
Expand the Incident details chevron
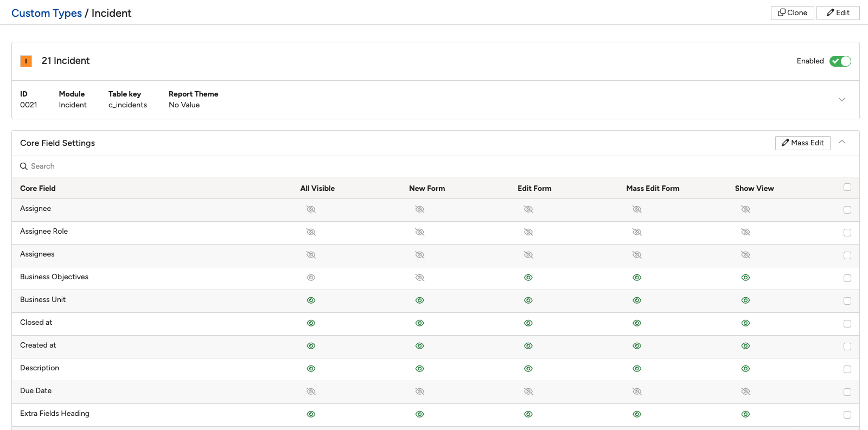(842, 100)
